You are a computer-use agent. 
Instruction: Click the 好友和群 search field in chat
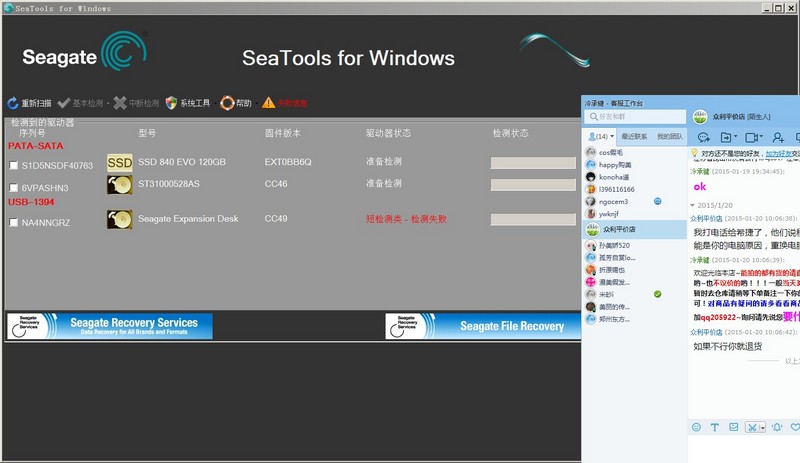click(x=635, y=117)
